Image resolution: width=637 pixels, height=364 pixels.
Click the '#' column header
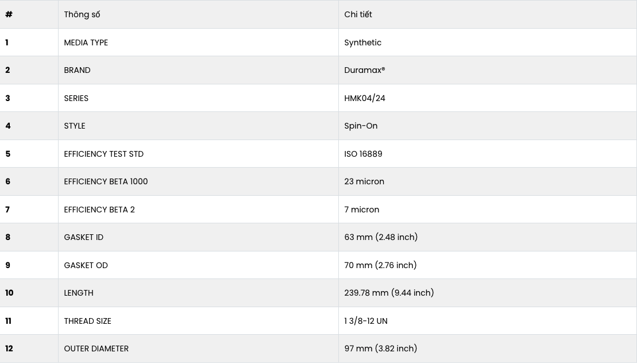pos(9,14)
